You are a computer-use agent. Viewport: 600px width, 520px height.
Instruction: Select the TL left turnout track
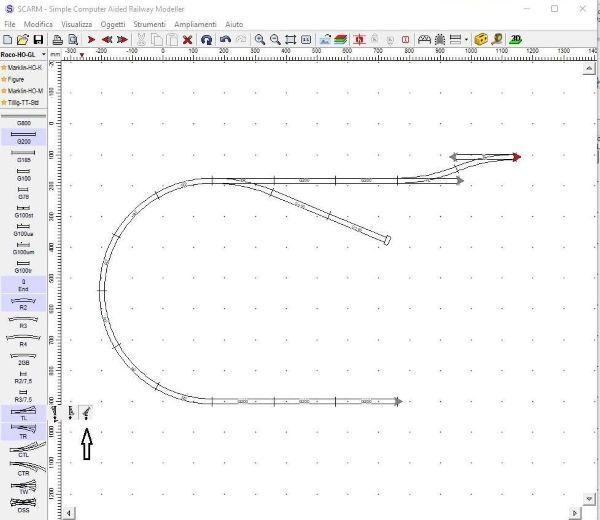click(23, 413)
